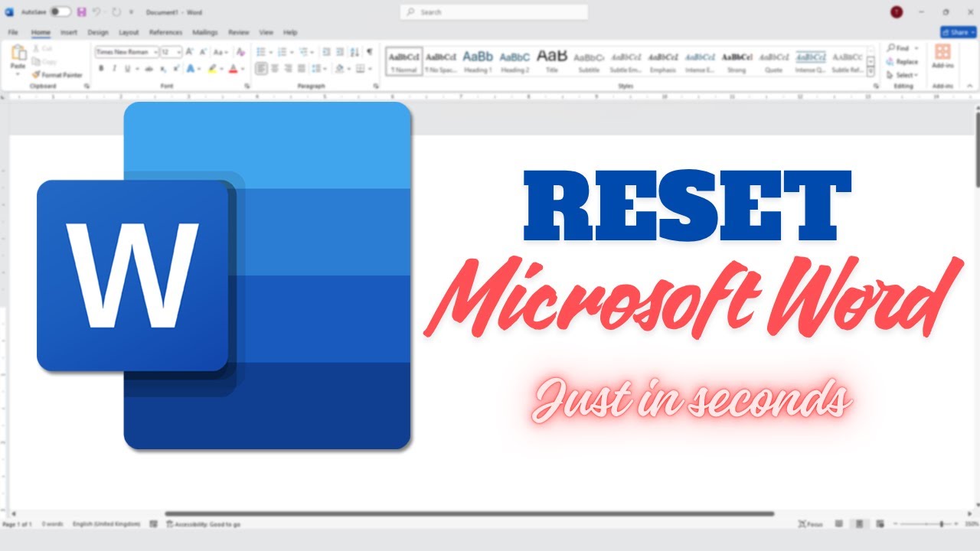This screenshot has height=551, width=980.
Task: Show paragraph marks with pilcrow icon
Action: click(370, 52)
